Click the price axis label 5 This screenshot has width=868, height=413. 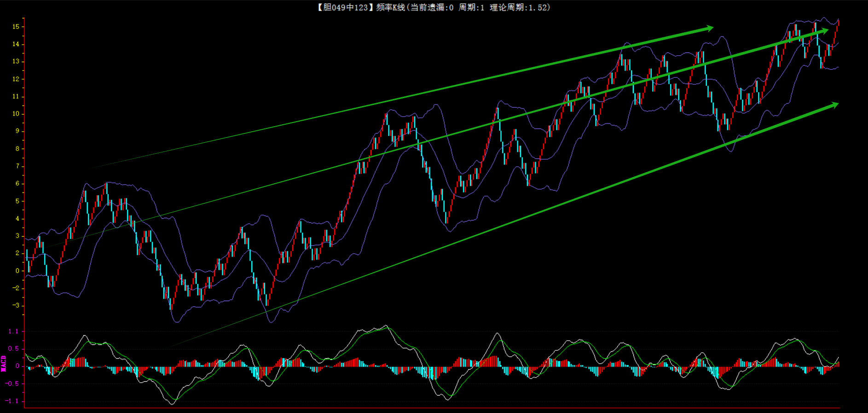(x=17, y=201)
